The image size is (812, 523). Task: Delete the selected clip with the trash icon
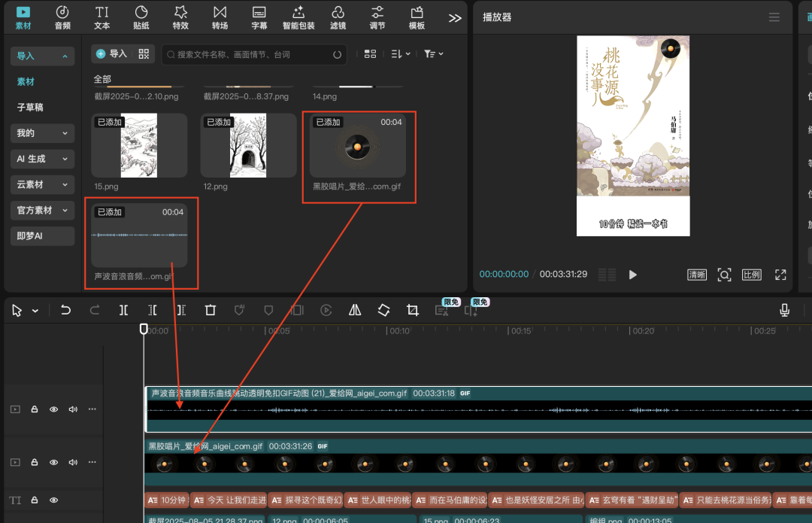[x=211, y=310]
